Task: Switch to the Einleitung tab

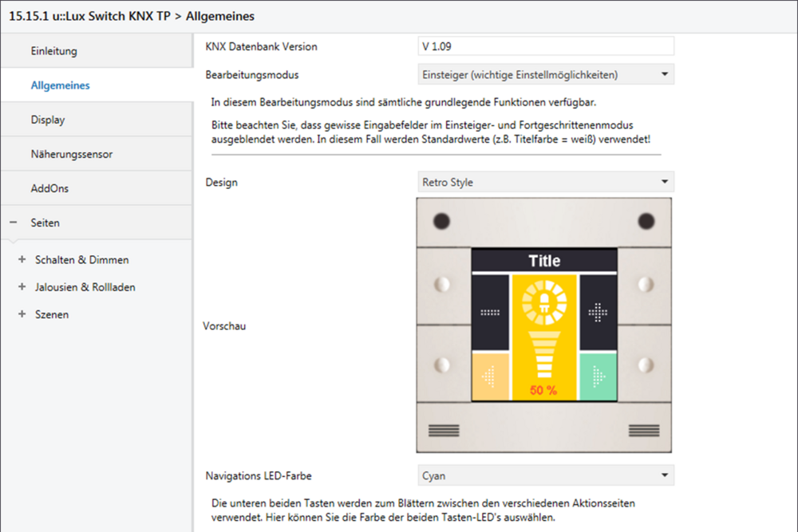Action: (x=53, y=51)
